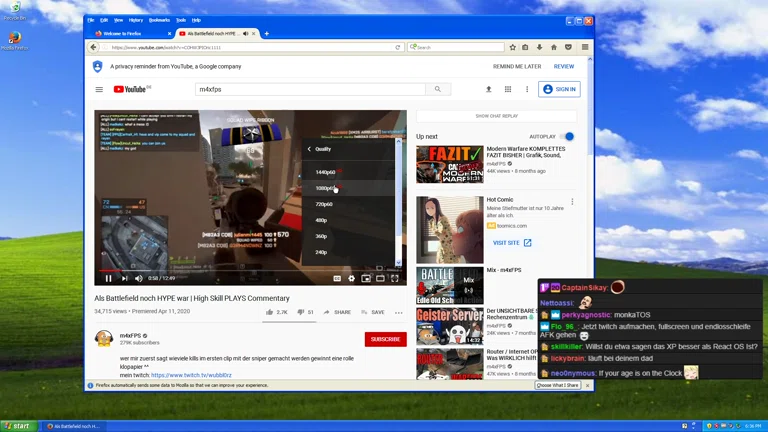Show Firefox bookmarks list icon

[x=525, y=48]
